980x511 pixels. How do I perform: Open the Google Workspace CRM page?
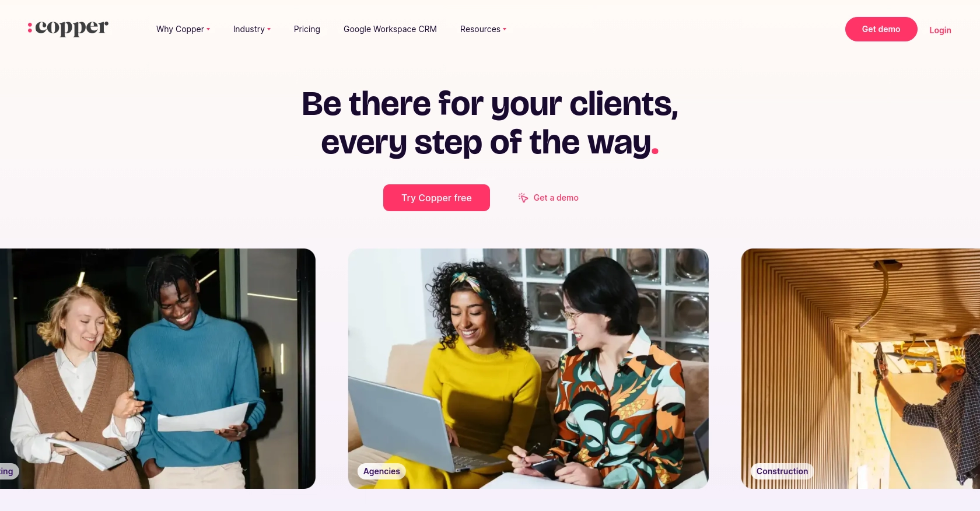point(390,29)
